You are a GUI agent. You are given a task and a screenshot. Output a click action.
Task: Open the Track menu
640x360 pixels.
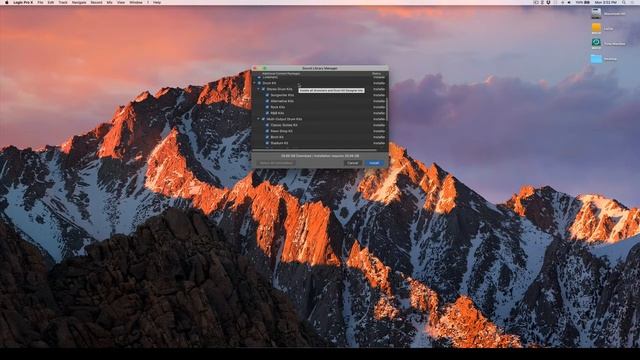pyautogui.click(x=63, y=2)
